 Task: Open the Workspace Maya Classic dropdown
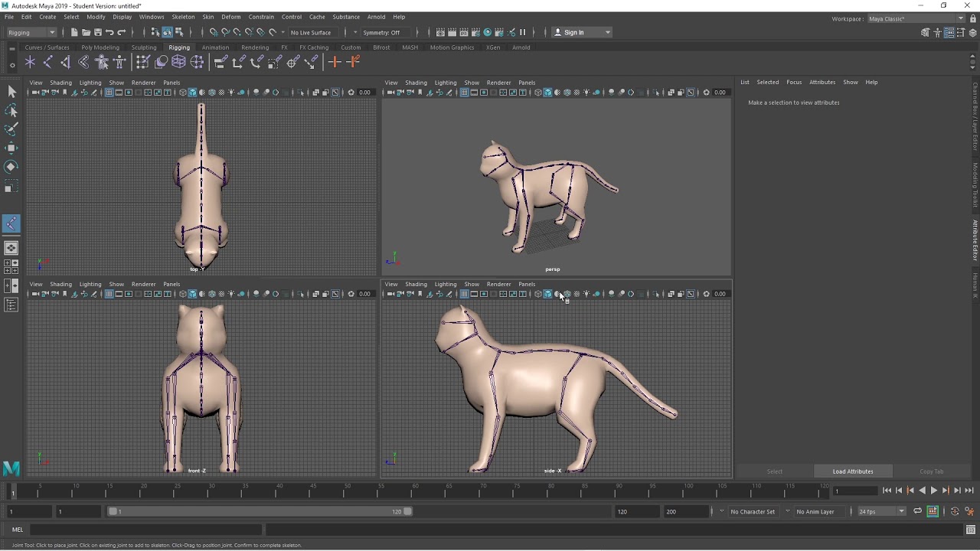(x=916, y=18)
